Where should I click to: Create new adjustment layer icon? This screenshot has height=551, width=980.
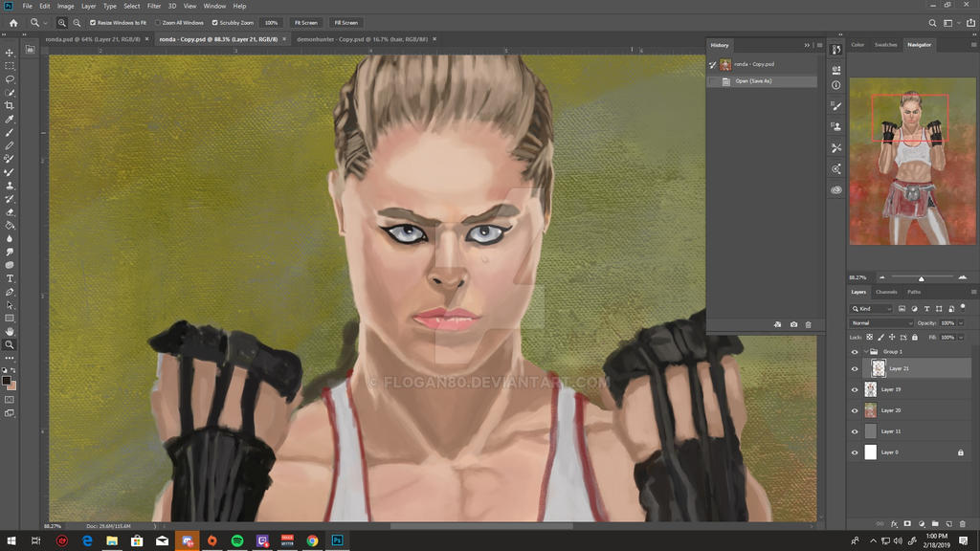pos(922,524)
